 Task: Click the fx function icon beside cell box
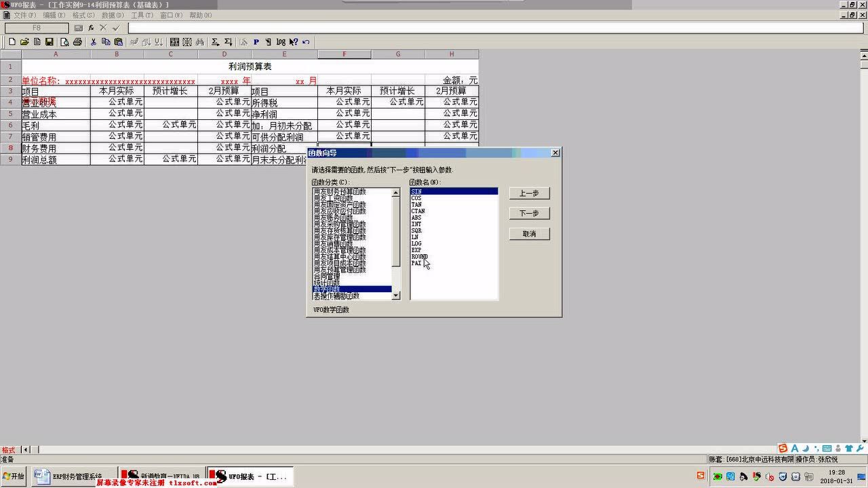91,28
